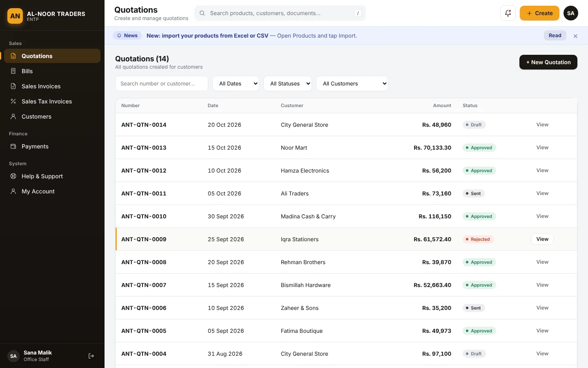This screenshot has width=588, height=368.
Task: Click quotation number ANT-QTN-0013
Action: 144,148
